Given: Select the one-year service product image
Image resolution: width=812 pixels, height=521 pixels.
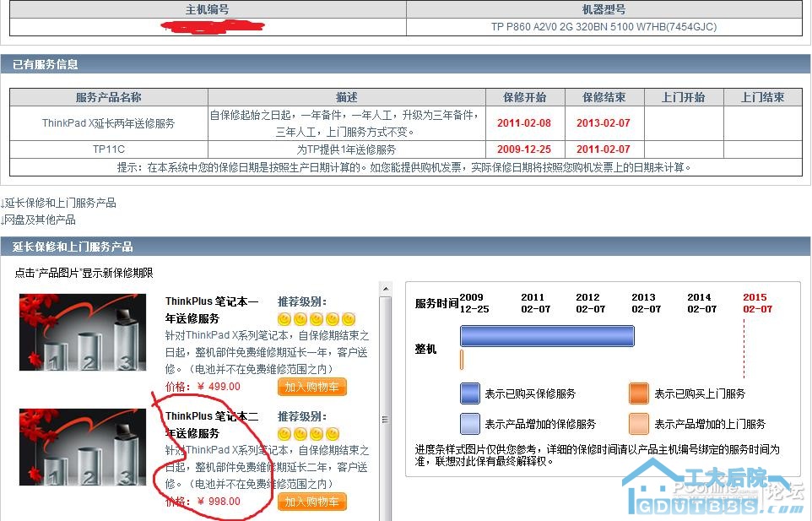Looking at the screenshot, I should pos(83,332).
